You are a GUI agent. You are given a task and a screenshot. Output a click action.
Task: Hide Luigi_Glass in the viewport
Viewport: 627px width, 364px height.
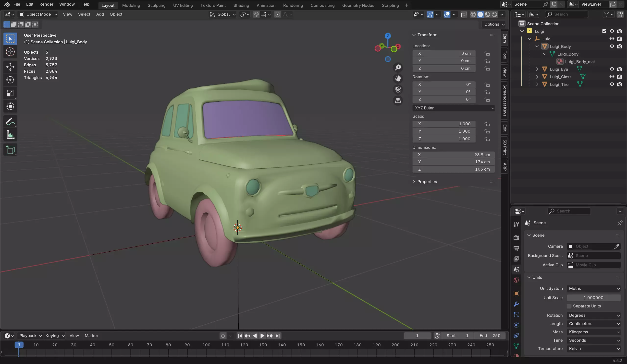click(612, 77)
